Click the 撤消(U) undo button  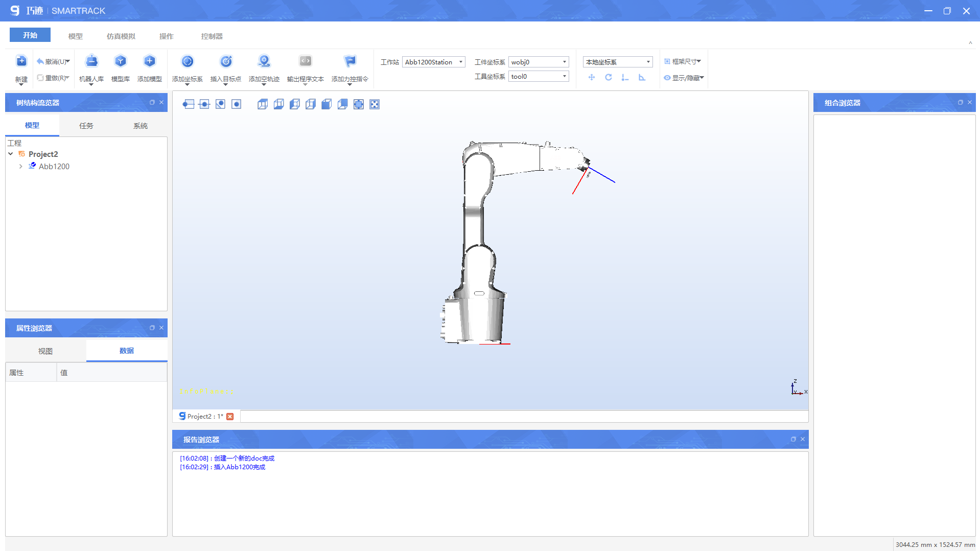[53, 61]
